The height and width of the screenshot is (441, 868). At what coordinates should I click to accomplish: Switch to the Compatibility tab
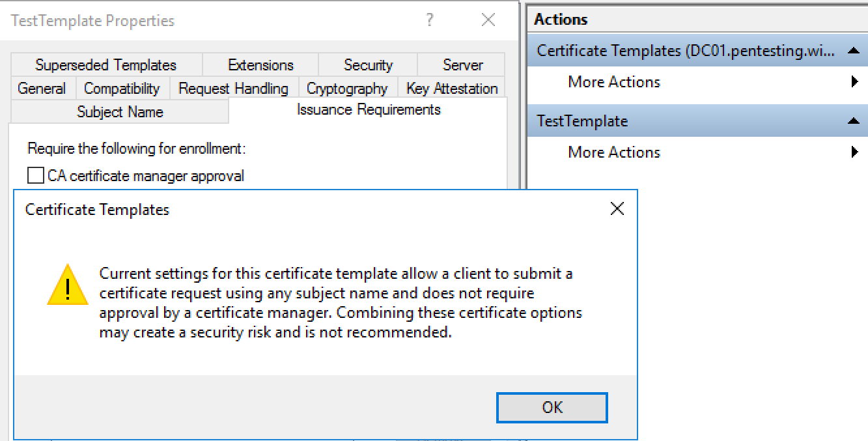[122, 89]
